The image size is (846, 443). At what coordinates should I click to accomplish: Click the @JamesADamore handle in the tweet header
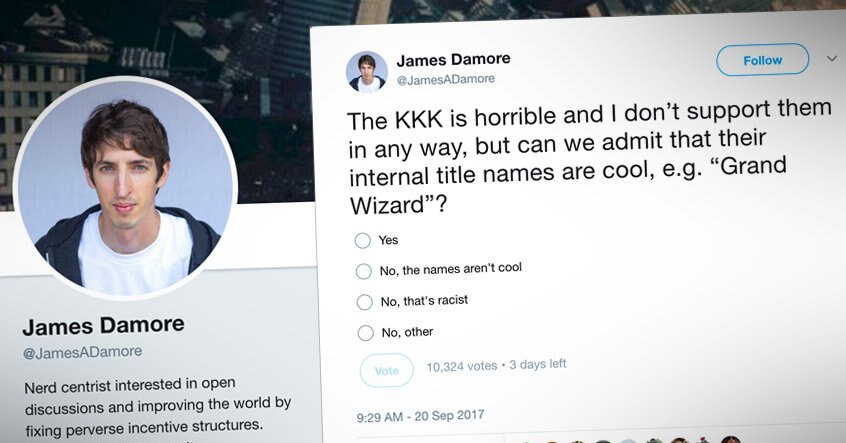pyautogui.click(x=446, y=80)
